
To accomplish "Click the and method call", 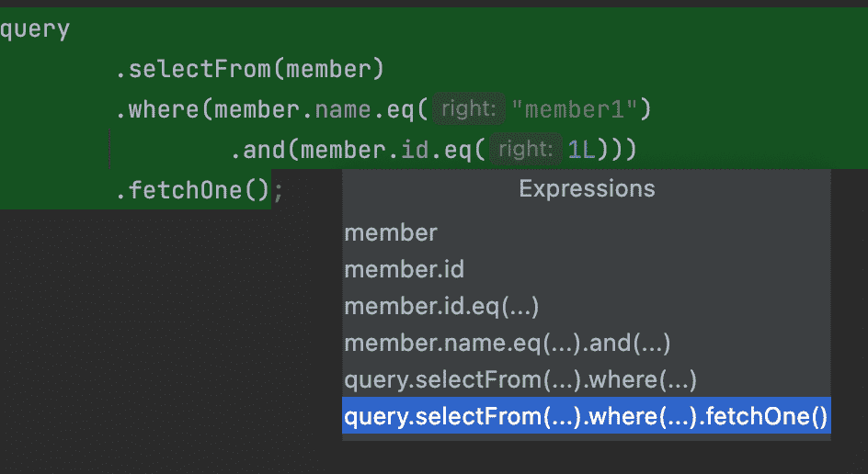I will click(266, 150).
